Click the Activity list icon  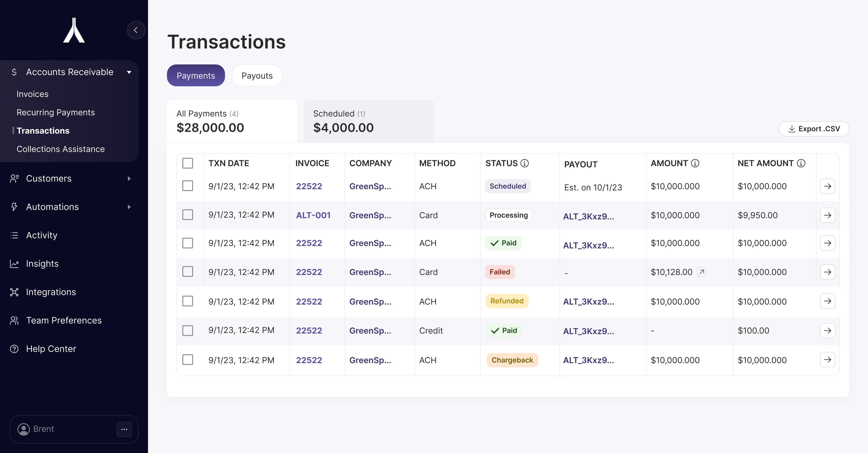coord(14,235)
